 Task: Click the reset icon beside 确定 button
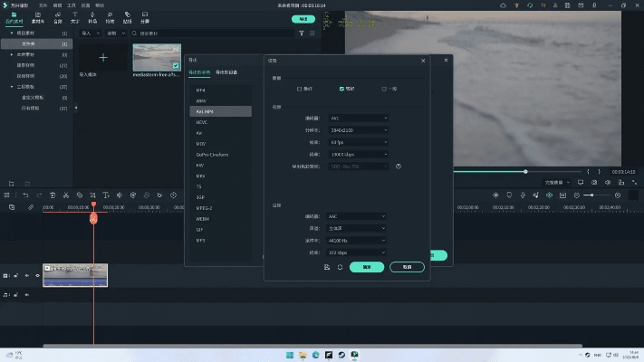tap(340, 267)
